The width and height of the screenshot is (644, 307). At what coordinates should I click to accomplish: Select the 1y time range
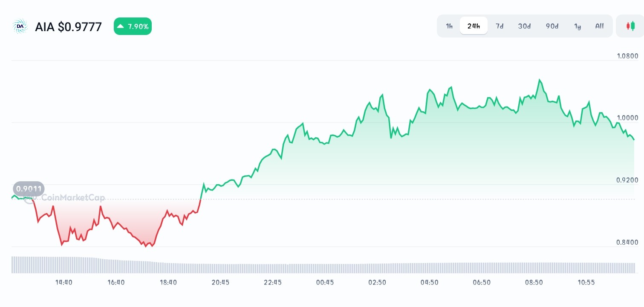coord(578,26)
